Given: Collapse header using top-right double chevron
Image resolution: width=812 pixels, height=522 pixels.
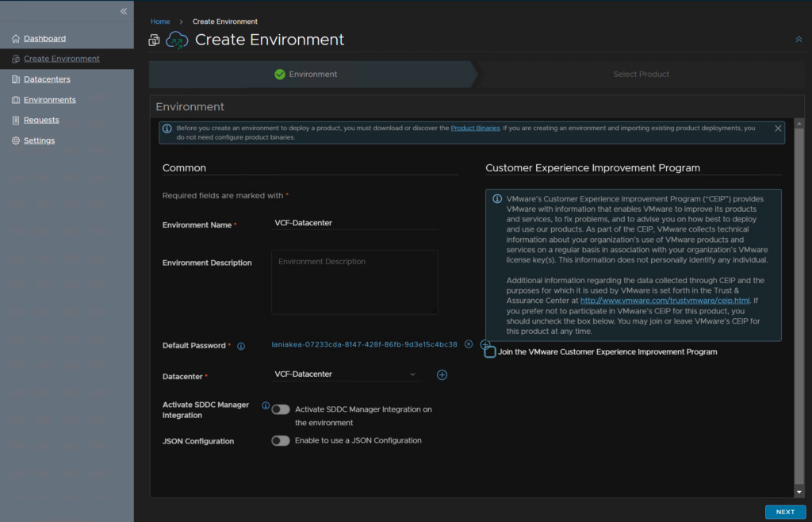Looking at the screenshot, I should click(x=799, y=40).
